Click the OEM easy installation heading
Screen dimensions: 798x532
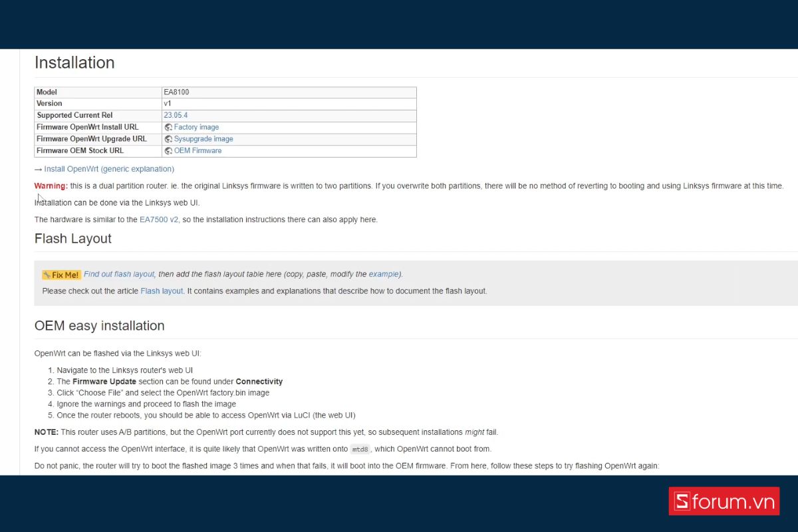(100, 326)
